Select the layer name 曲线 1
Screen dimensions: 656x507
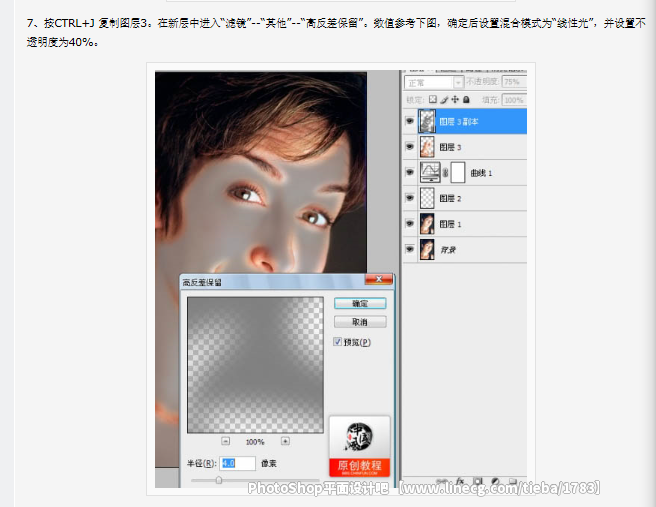(x=481, y=173)
